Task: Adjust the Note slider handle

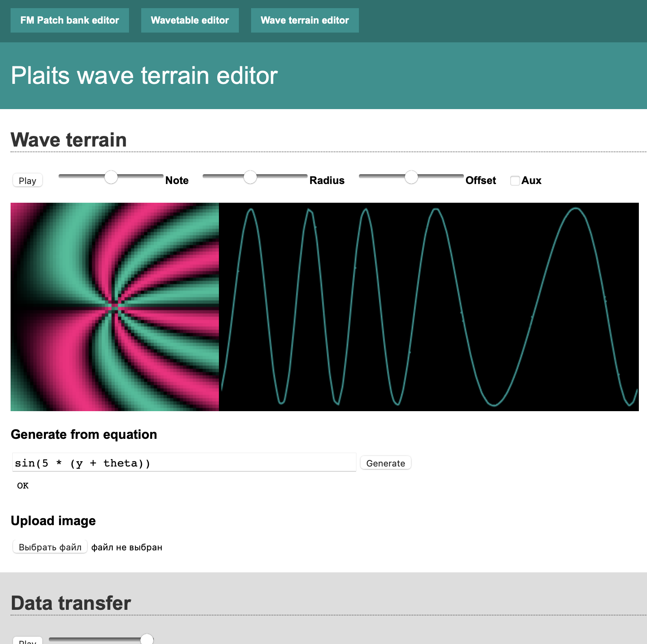Action: [x=111, y=177]
